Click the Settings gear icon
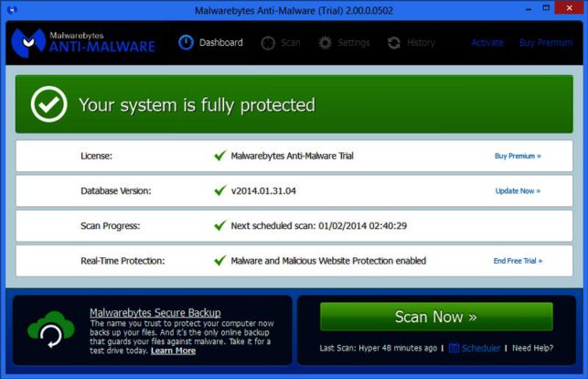 pyautogui.click(x=326, y=43)
